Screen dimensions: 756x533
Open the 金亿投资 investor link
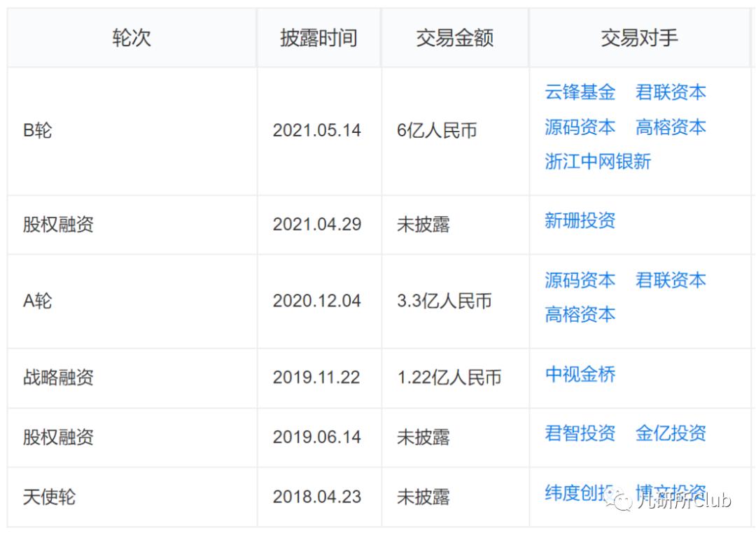pyautogui.click(x=671, y=433)
